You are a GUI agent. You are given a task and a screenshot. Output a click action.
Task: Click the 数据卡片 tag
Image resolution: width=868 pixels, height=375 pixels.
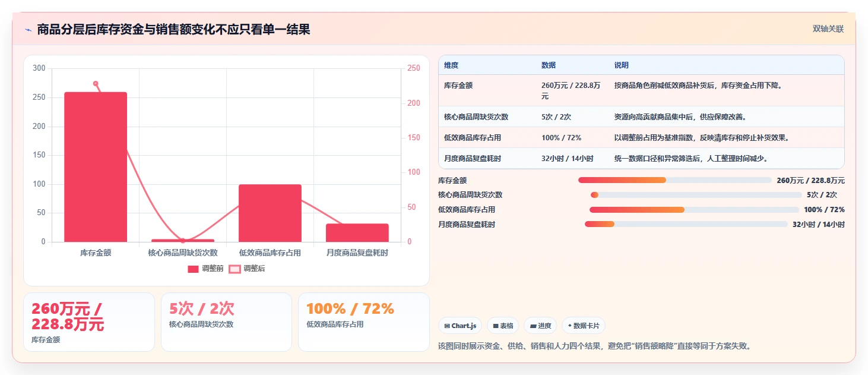[584, 326]
